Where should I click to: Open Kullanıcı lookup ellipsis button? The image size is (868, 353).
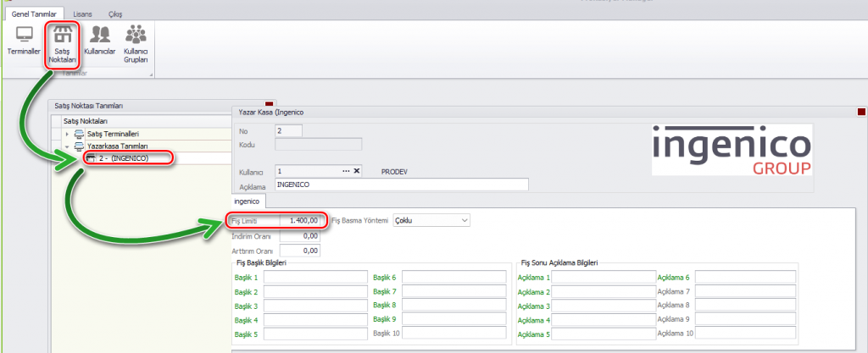pos(346,171)
